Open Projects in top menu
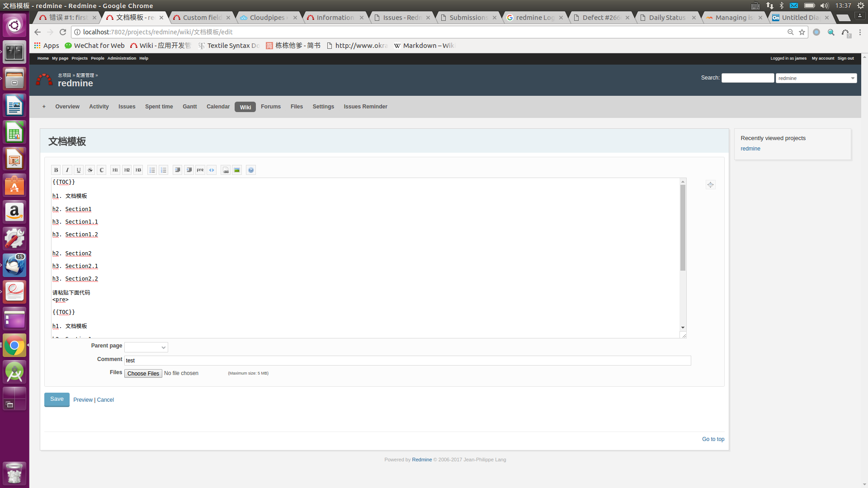The height and width of the screenshot is (488, 868). coord(80,58)
